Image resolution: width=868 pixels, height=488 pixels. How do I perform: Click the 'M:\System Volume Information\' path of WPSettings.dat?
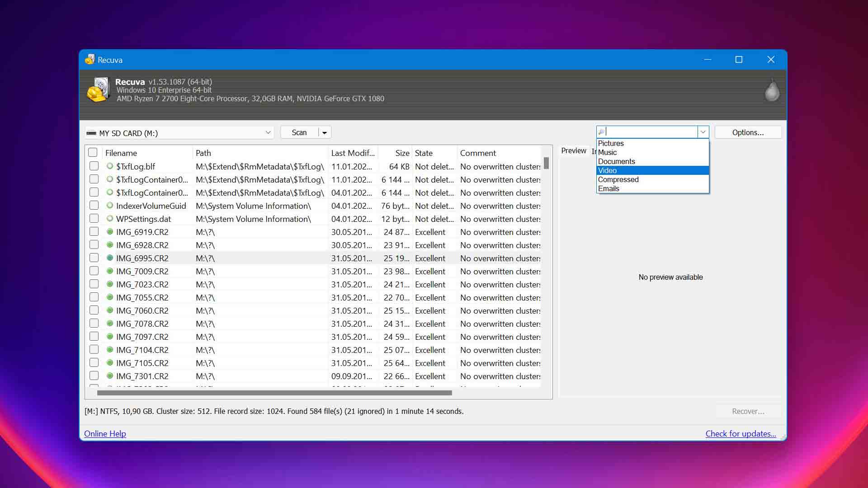pos(253,219)
